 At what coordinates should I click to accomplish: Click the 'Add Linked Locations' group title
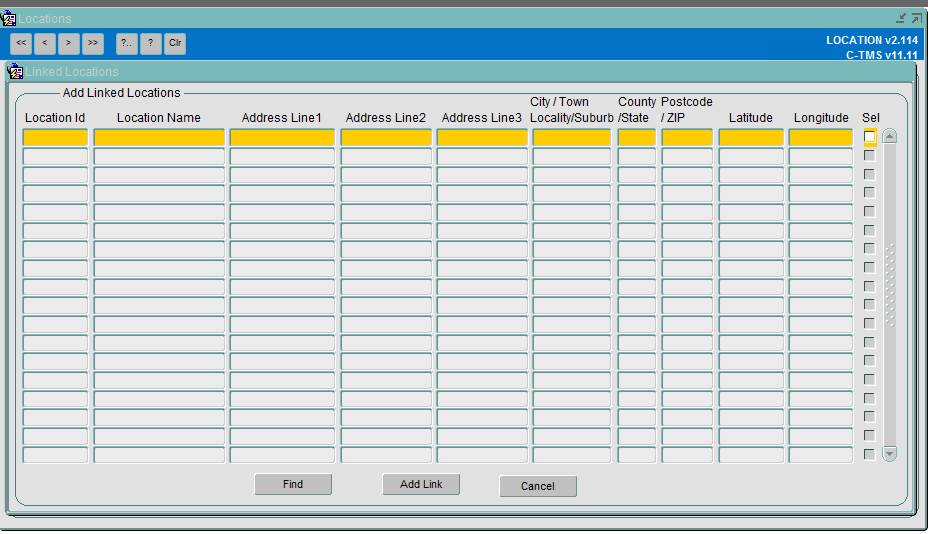click(121, 93)
